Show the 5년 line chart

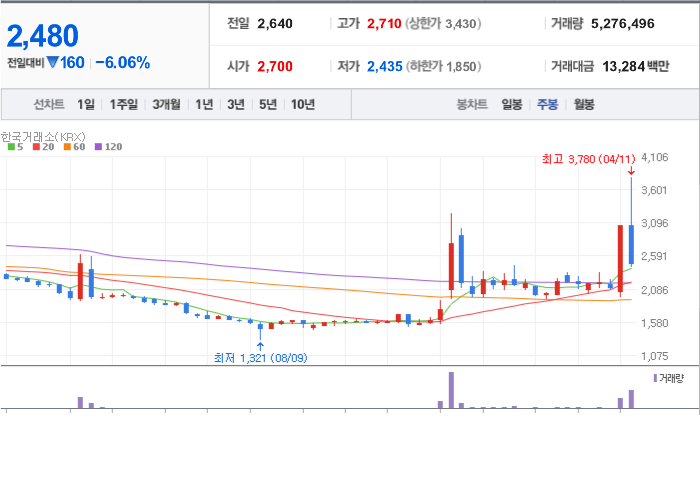(268, 104)
